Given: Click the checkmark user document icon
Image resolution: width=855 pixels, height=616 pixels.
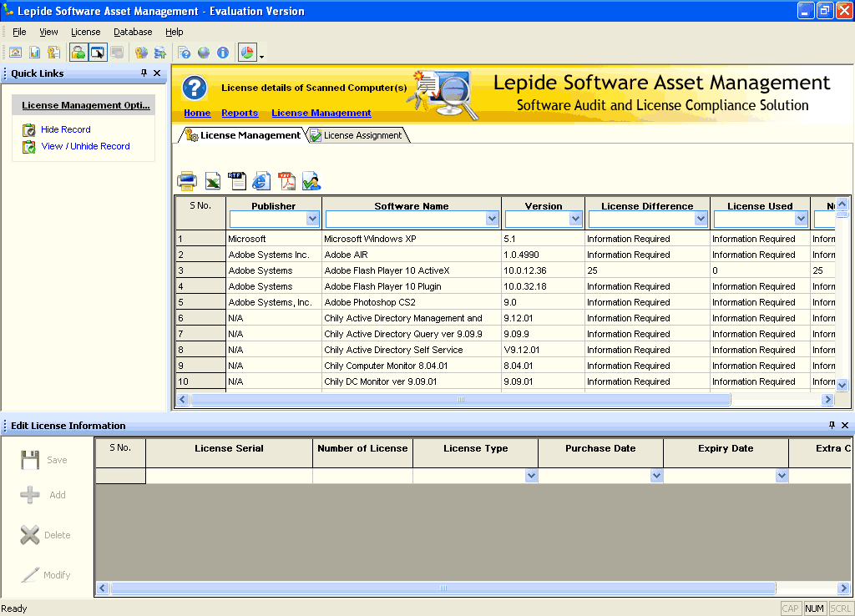Looking at the screenshot, I should [311, 181].
